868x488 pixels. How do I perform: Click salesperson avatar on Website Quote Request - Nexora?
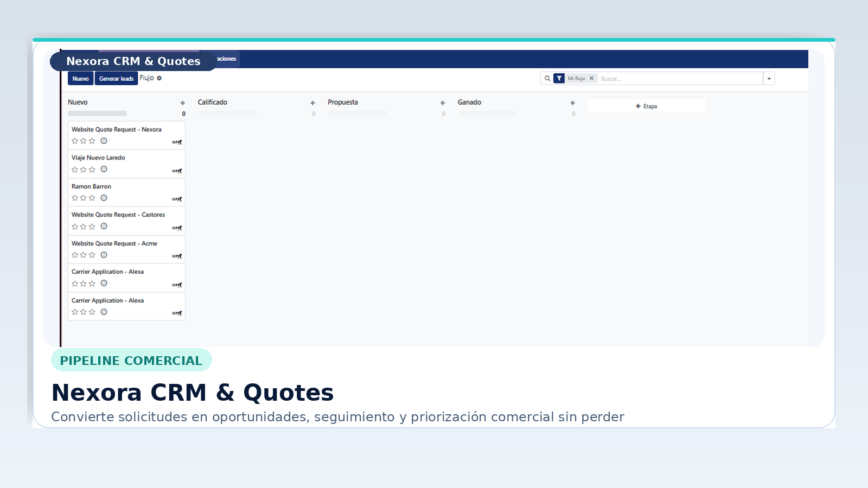177,142
